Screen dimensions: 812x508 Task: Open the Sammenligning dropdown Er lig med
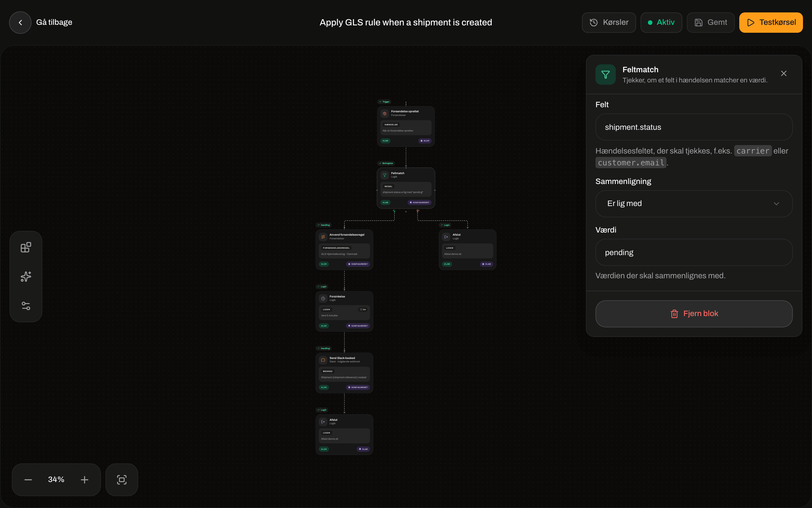click(x=694, y=203)
